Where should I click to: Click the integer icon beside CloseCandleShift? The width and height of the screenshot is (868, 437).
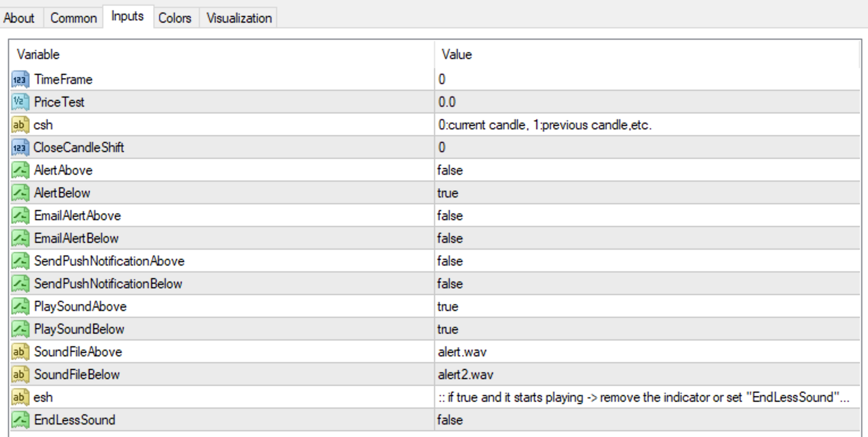(19, 148)
